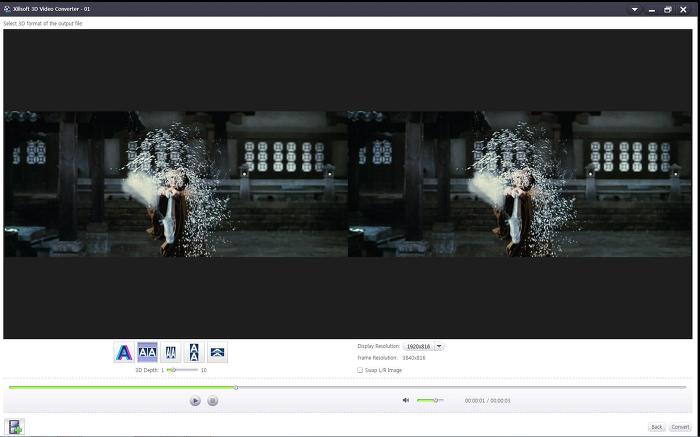The width and height of the screenshot is (700, 437).
Task: Restore down the converter window
Action: click(x=668, y=9)
